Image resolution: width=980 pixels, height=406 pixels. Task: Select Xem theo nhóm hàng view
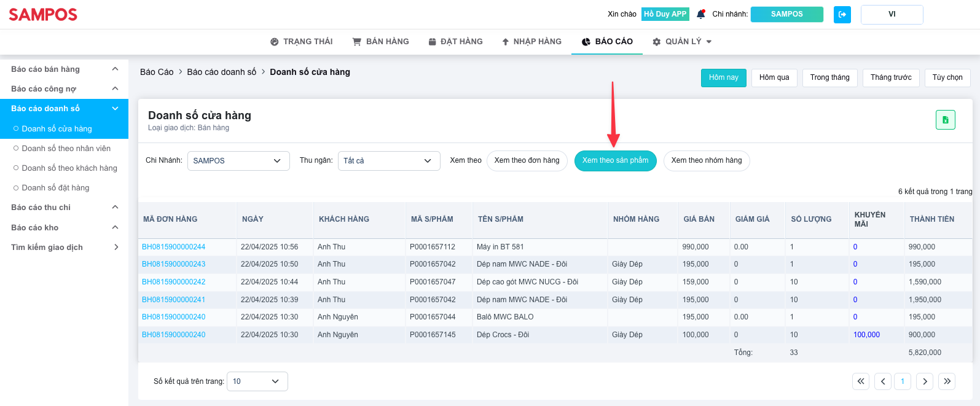[x=707, y=161]
